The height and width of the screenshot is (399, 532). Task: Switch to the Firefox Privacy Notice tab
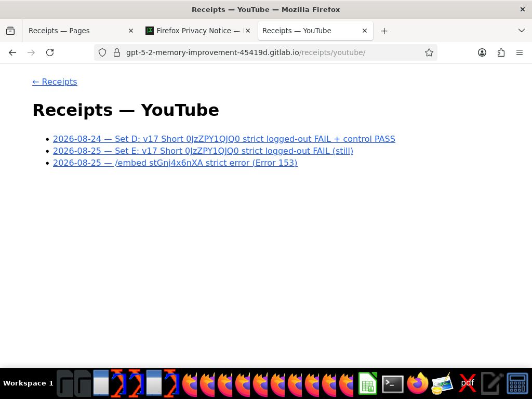tap(198, 31)
